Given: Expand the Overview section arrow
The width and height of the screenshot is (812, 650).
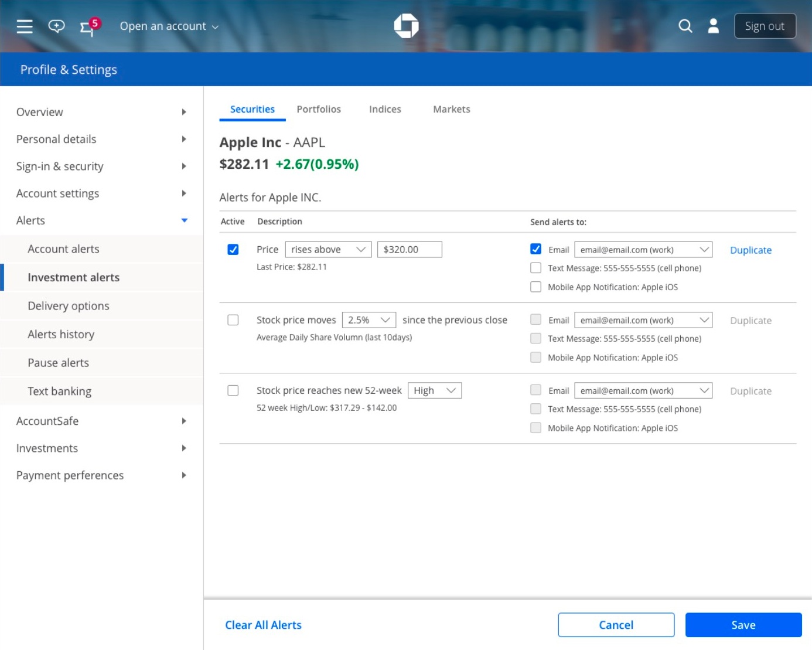Looking at the screenshot, I should click(184, 112).
